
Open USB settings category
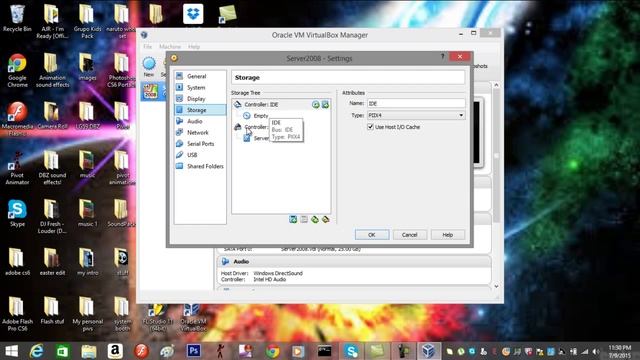[x=200, y=155]
